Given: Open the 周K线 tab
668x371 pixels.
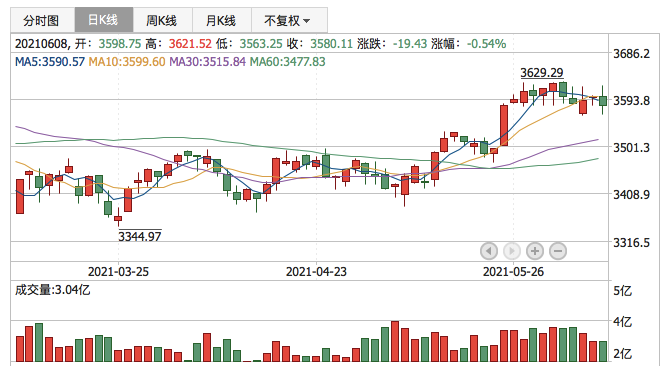Looking at the screenshot, I should 162,20.
